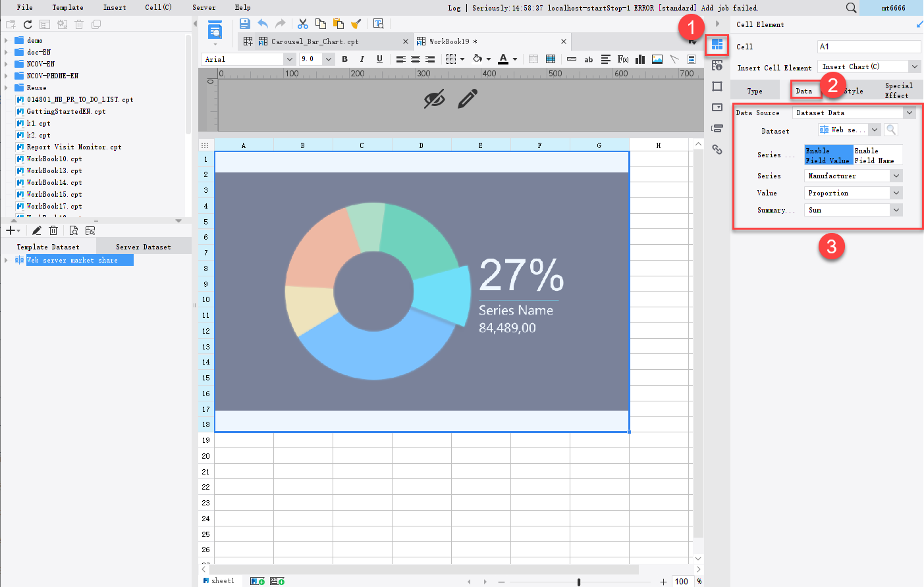The height and width of the screenshot is (587, 924).
Task: Click the Insert Image icon
Action: tap(657, 59)
